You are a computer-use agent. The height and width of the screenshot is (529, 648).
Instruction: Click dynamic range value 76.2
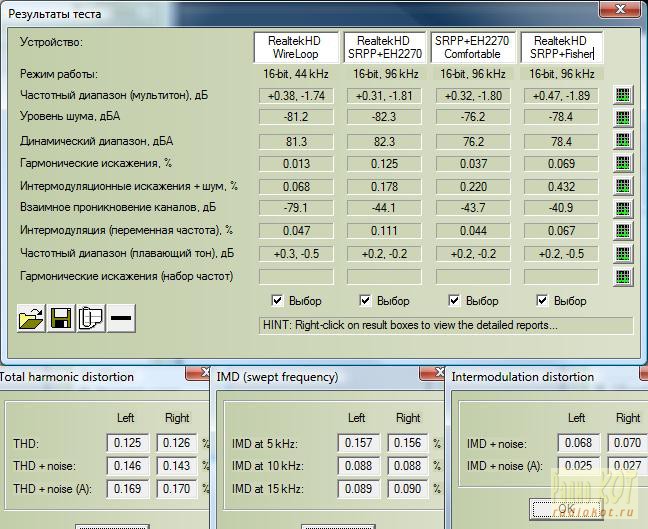(x=473, y=142)
